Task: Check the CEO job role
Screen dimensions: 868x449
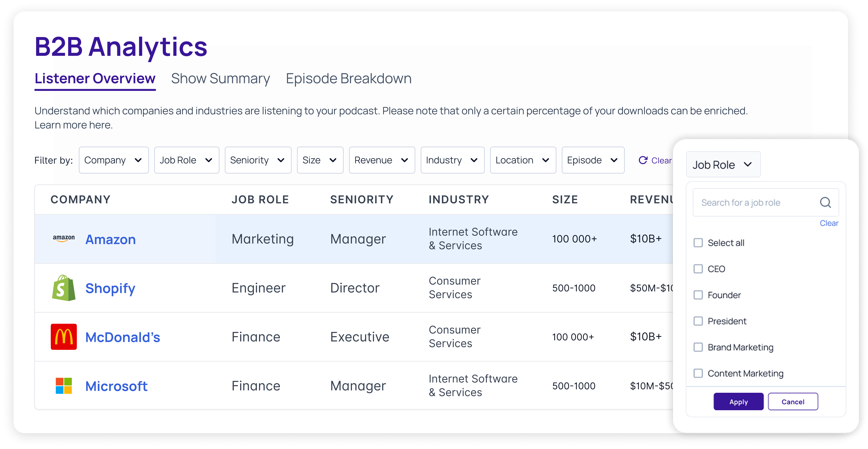Action: coord(698,269)
